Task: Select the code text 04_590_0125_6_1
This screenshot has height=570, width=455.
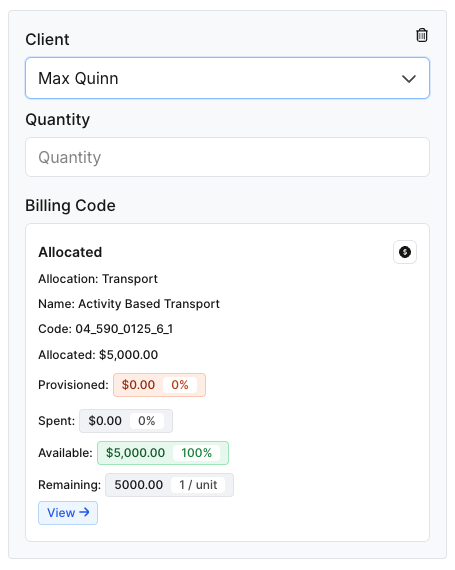Action: 124,329
